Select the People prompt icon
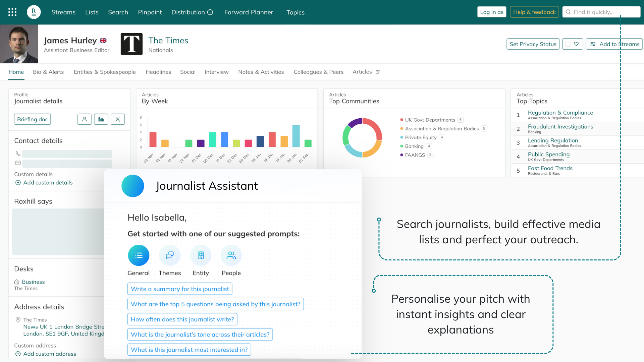Viewport: 644px width, 362px height. (231, 255)
